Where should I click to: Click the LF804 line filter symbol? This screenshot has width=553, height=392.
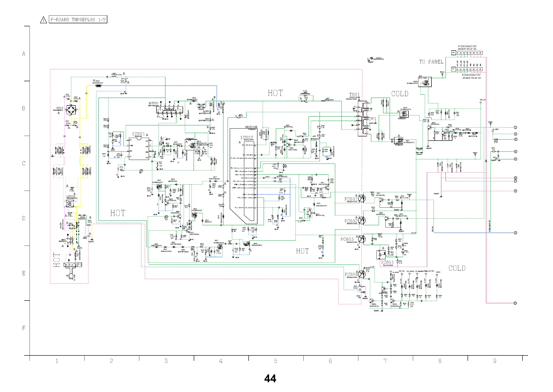[70, 203]
